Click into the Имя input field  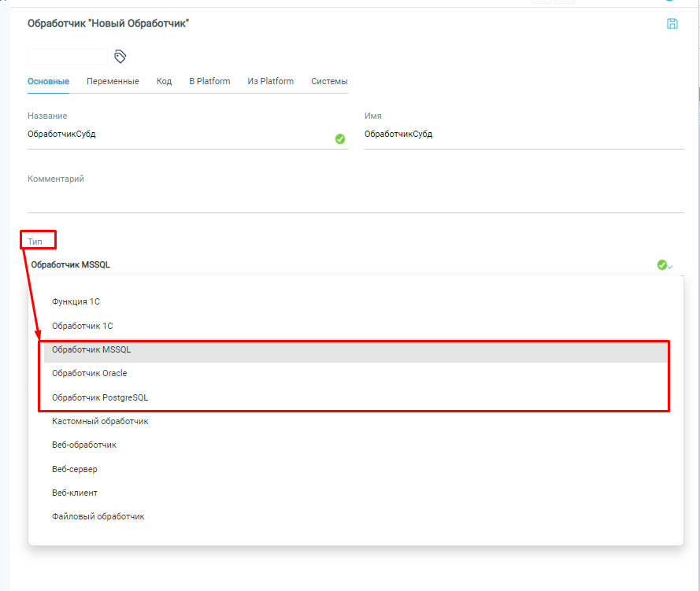tap(523, 135)
